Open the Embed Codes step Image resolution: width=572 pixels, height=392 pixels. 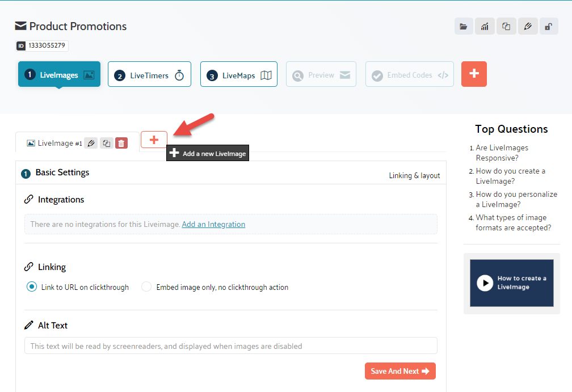tap(409, 75)
